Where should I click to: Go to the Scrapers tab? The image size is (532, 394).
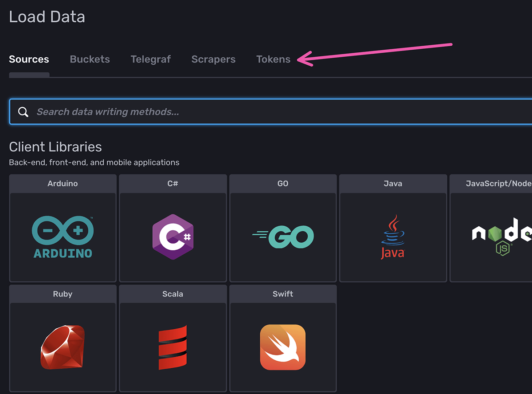point(213,59)
